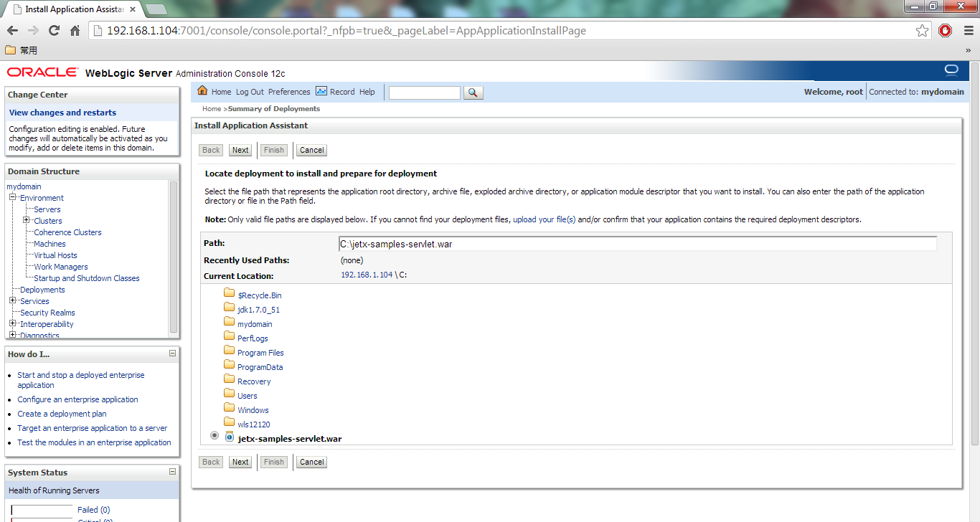Image resolution: width=980 pixels, height=522 pixels.
Task: Click the top Next button
Action: (x=240, y=150)
